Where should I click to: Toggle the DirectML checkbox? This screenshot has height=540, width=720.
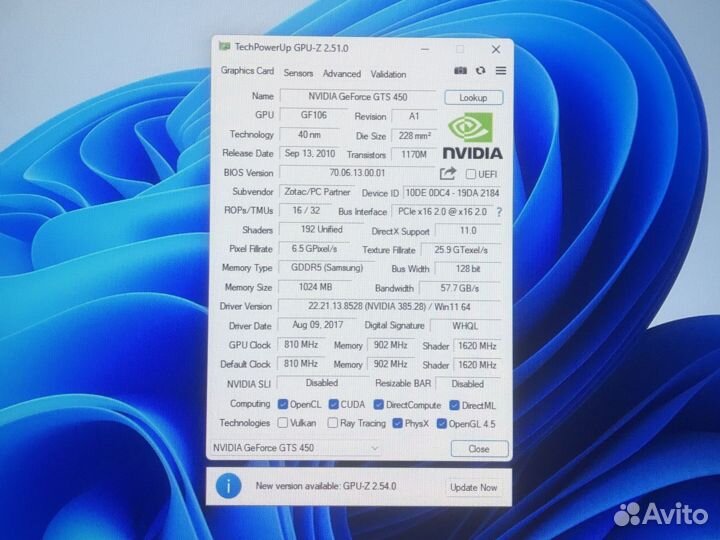click(x=455, y=405)
